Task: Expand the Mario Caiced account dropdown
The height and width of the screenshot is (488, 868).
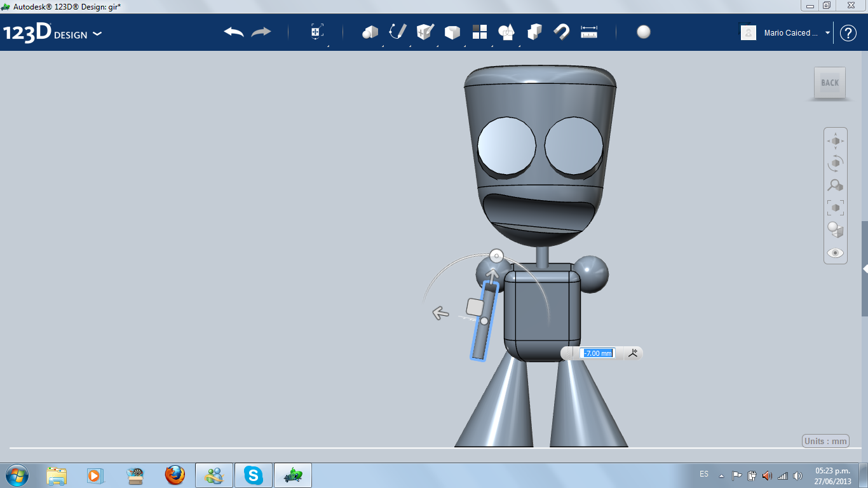Action: [x=828, y=33]
